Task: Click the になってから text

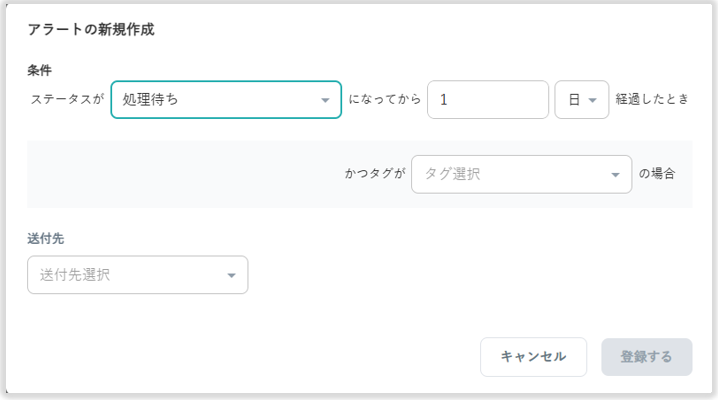Action: coord(384,100)
